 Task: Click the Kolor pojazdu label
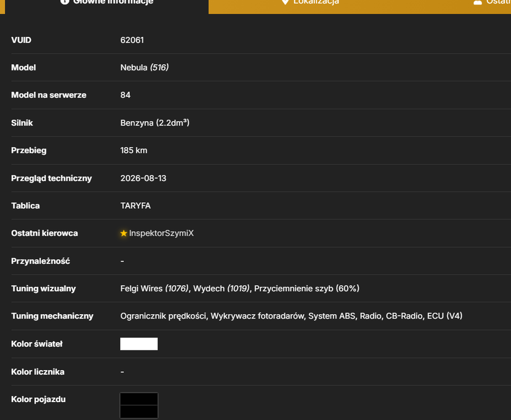pos(39,399)
